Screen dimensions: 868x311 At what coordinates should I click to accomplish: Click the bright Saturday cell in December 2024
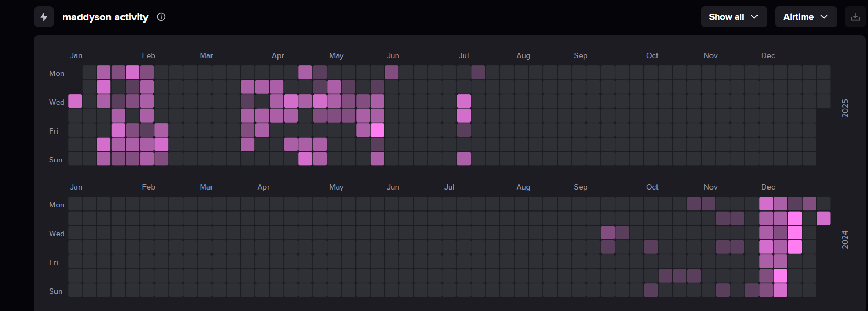pyautogui.click(x=781, y=275)
